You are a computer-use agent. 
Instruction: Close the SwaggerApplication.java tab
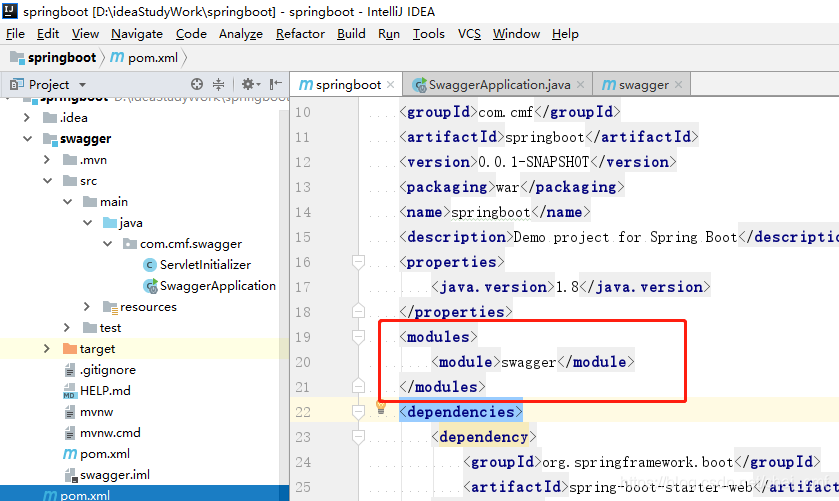click(580, 85)
